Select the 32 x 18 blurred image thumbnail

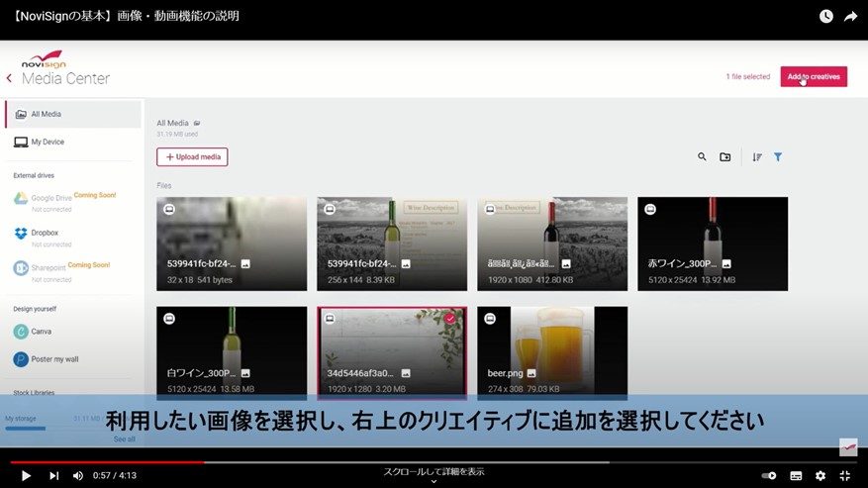point(232,244)
